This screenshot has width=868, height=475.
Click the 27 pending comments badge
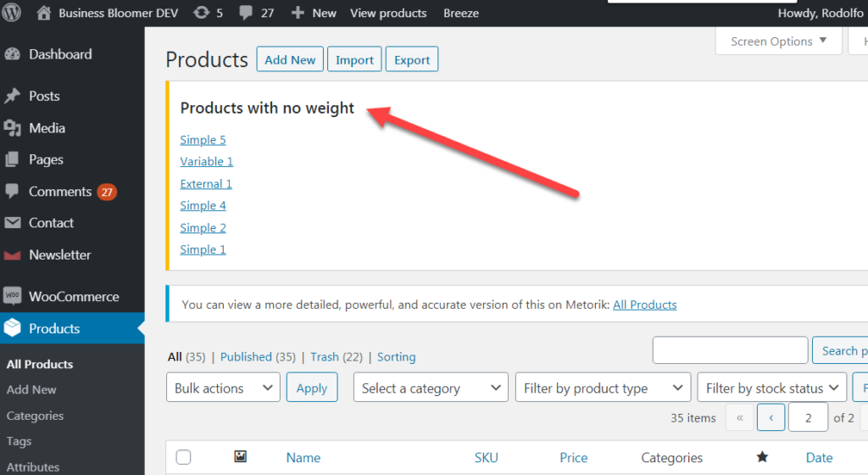pyautogui.click(x=107, y=192)
